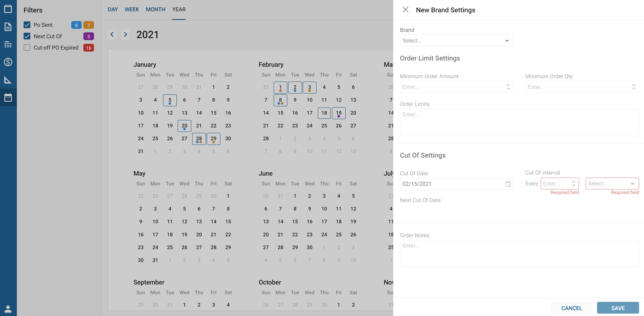Open the document icon in sidebar
Image resolution: width=644 pixels, height=316 pixels.
[8, 27]
